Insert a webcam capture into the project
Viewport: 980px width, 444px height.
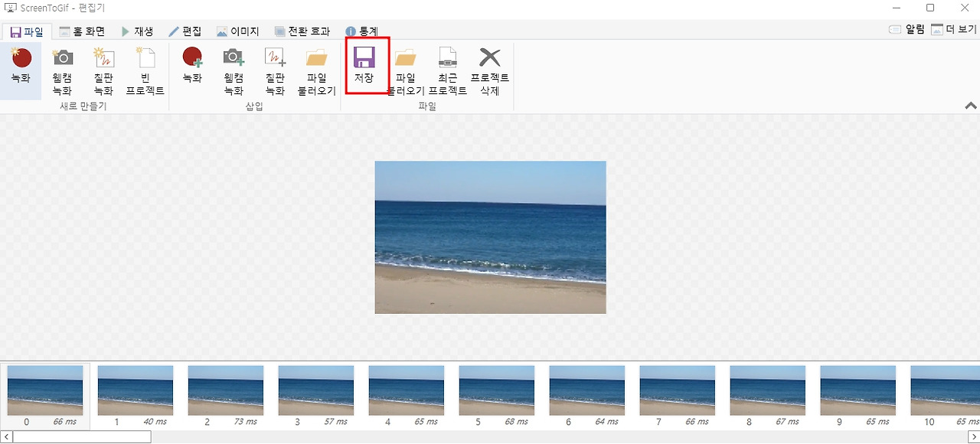pyautogui.click(x=234, y=69)
